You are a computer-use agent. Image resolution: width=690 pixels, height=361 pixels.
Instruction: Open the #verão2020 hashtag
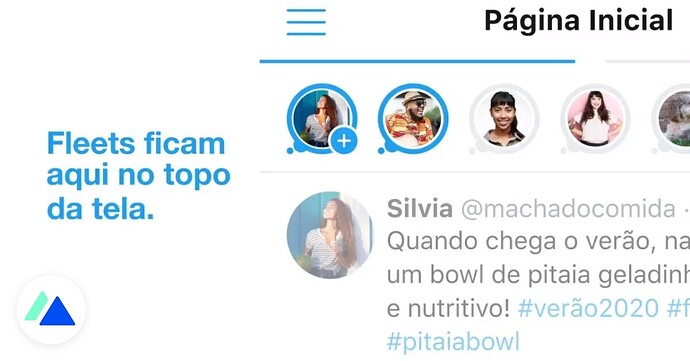coord(588,308)
